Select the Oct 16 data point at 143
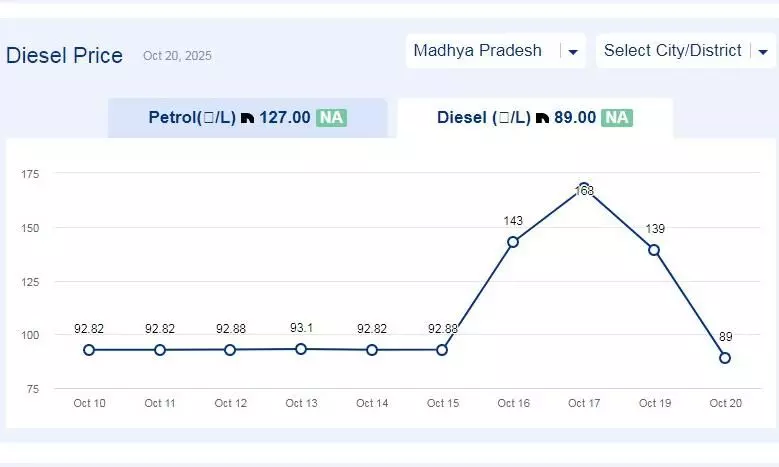Viewport: 779px width, 467px height. pyautogui.click(x=513, y=242)
